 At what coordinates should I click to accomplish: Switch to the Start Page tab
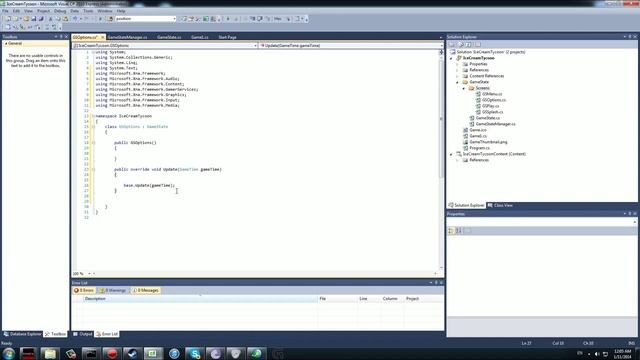tap(227, 37)
